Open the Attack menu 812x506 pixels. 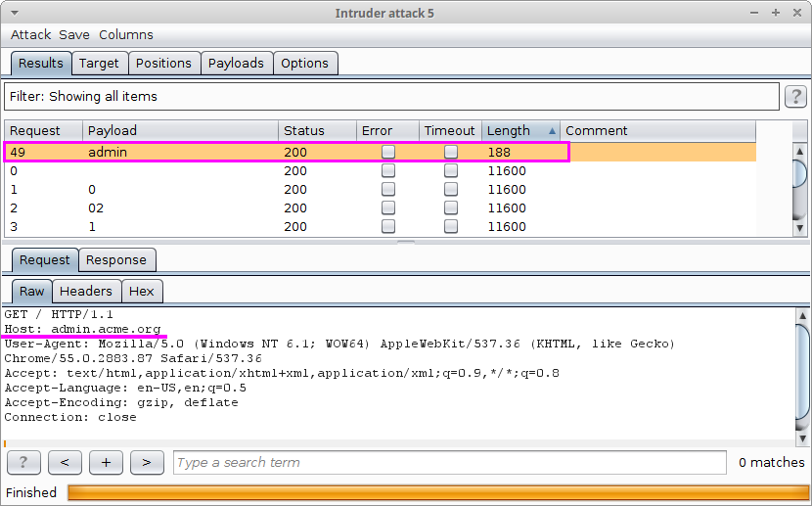pos(30,34)
